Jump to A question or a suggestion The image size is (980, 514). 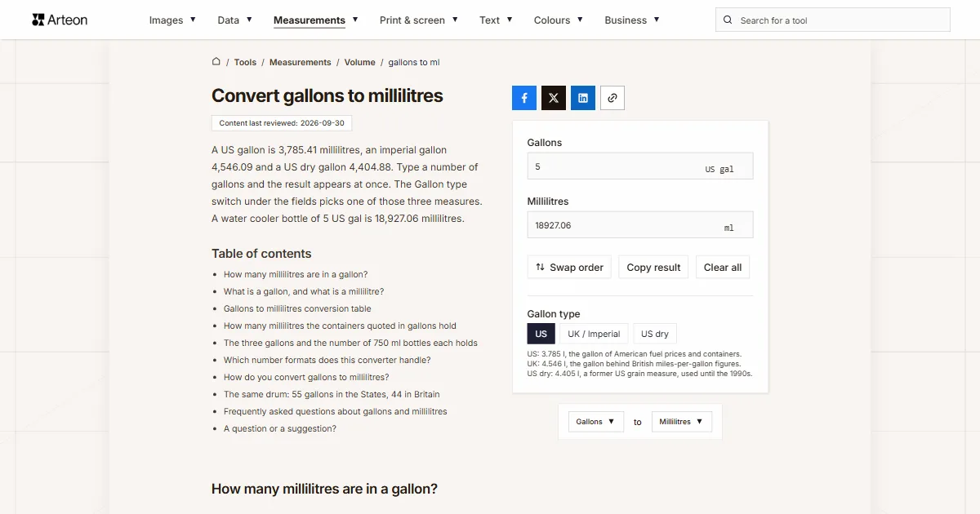click(x=280, y=428)
